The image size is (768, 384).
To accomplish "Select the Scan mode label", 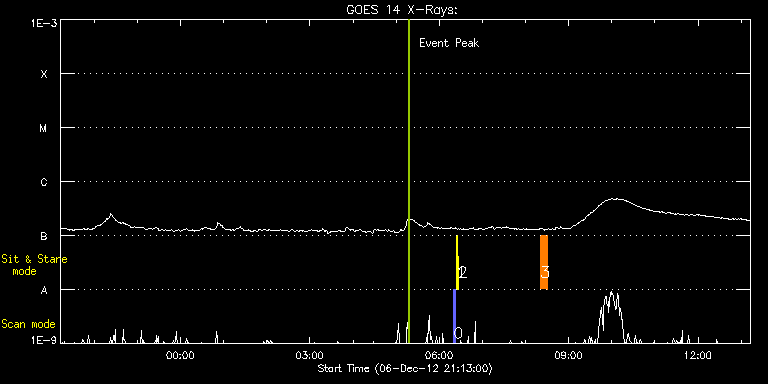I will point(28,324).
